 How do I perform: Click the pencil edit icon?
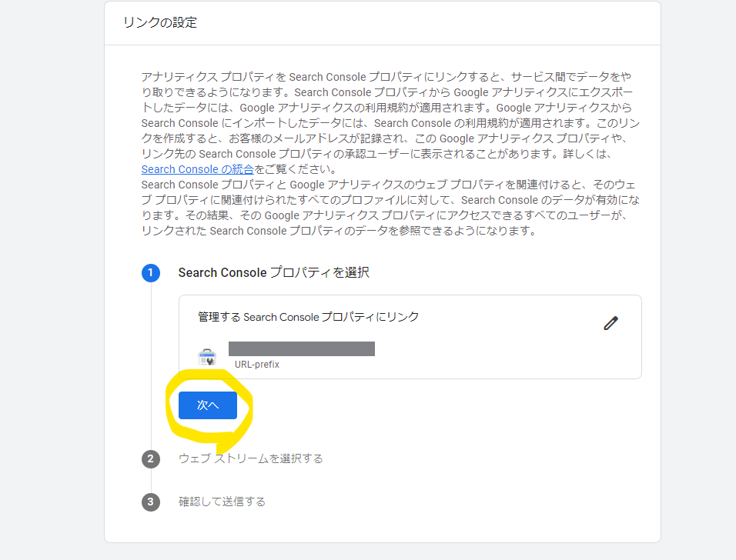point(611,323)
